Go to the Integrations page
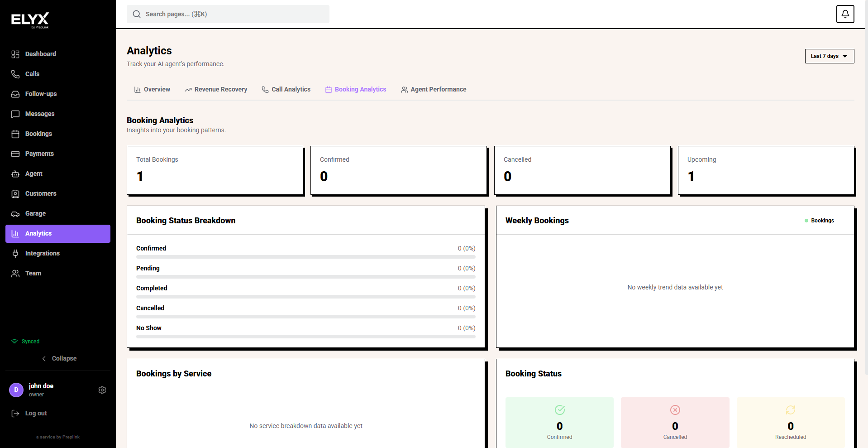This screenshot has width=868, height=448. [x=58, y=254]
